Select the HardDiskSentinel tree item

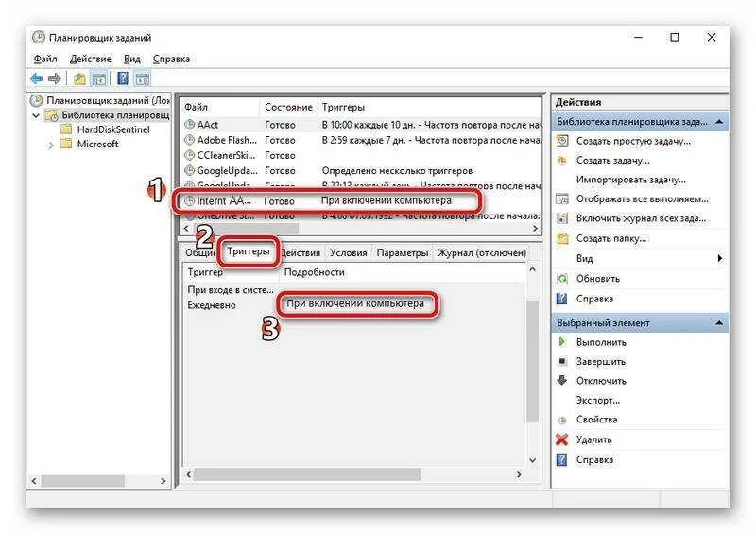coord(113,129)
